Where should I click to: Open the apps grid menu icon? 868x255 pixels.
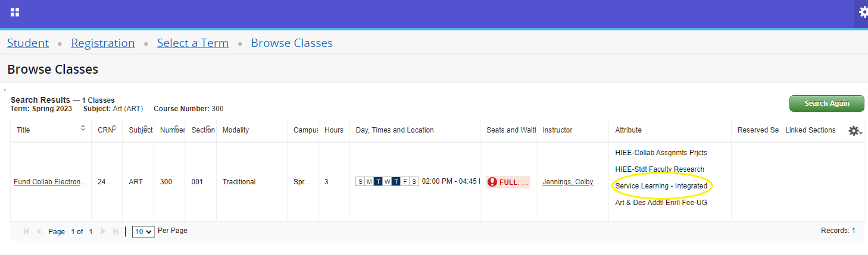15,12
